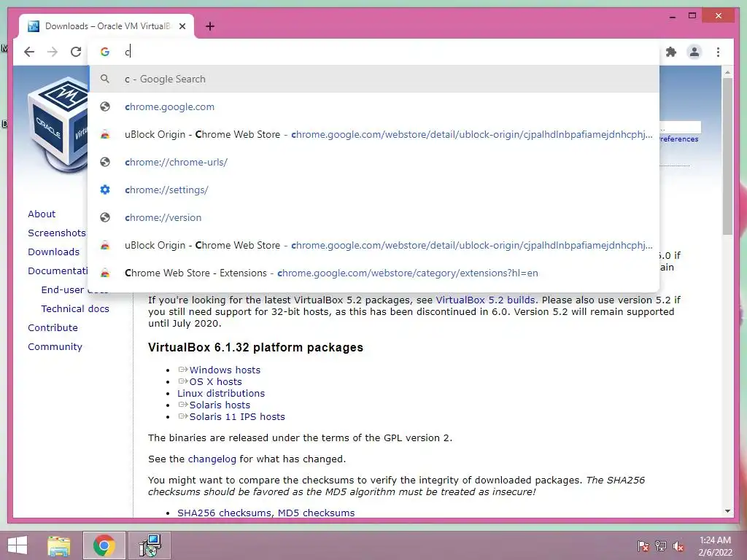The image size is (747, 560).
Task: Click the browser back arrow
Action: (x=29, y=52)
